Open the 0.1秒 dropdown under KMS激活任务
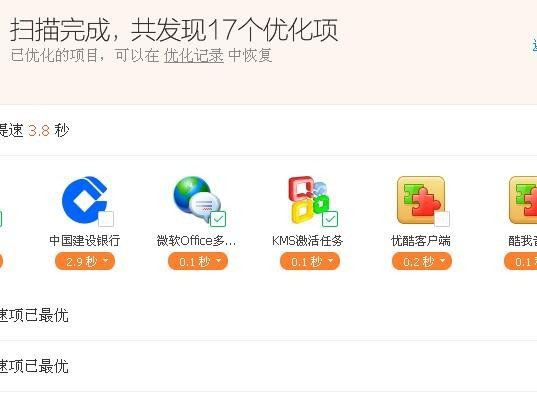The width and height of the screenshot is (537, 405). [x=310, y=262]
